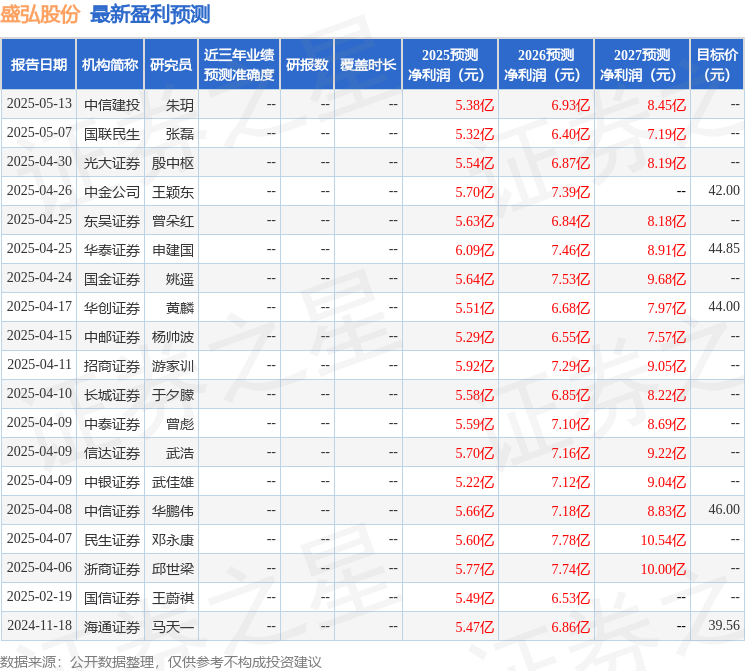Select the 研究员 column header
This screenshot has width=745, height=671.
point(171,65)
